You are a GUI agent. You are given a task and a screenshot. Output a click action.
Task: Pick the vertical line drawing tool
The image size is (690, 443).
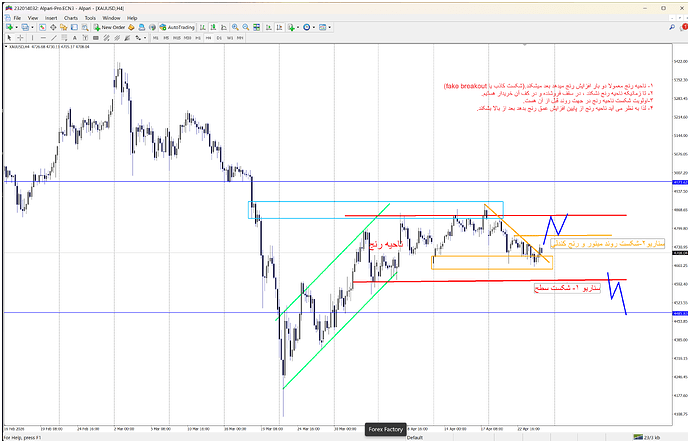(x=32, y=38)
